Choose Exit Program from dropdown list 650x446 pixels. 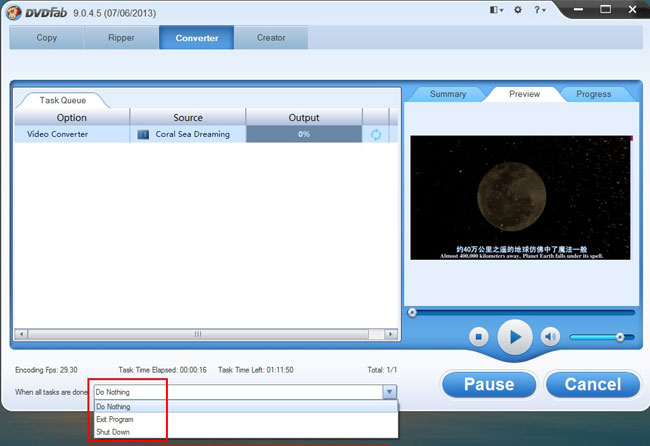coord(246,419)
